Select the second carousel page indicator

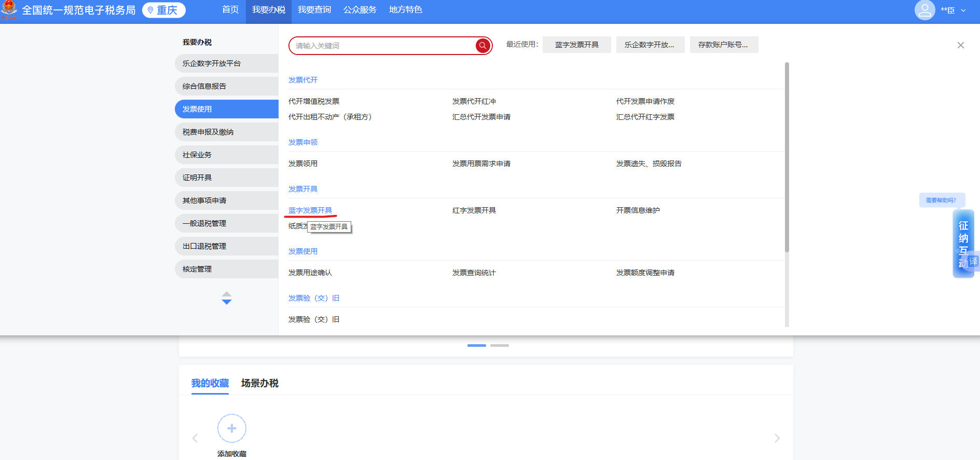tap(499, 345)
